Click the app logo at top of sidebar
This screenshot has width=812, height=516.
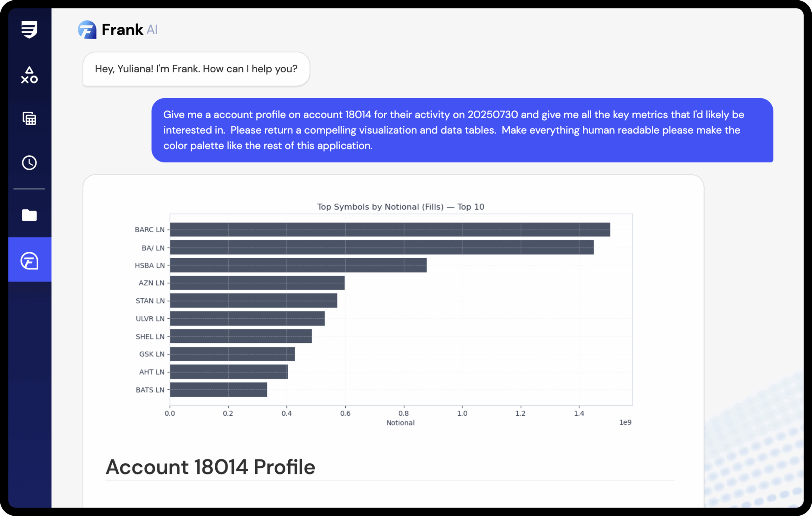pyautogui.click(x=29, y=30)
